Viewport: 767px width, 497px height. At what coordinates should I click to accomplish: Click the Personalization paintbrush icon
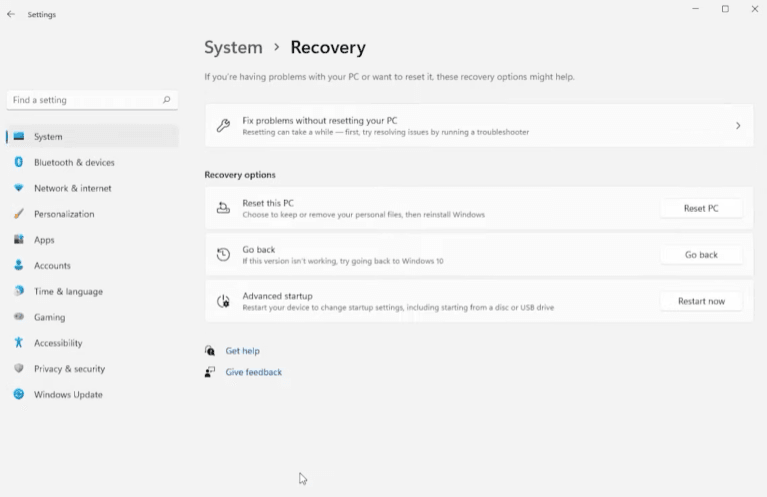19,214
